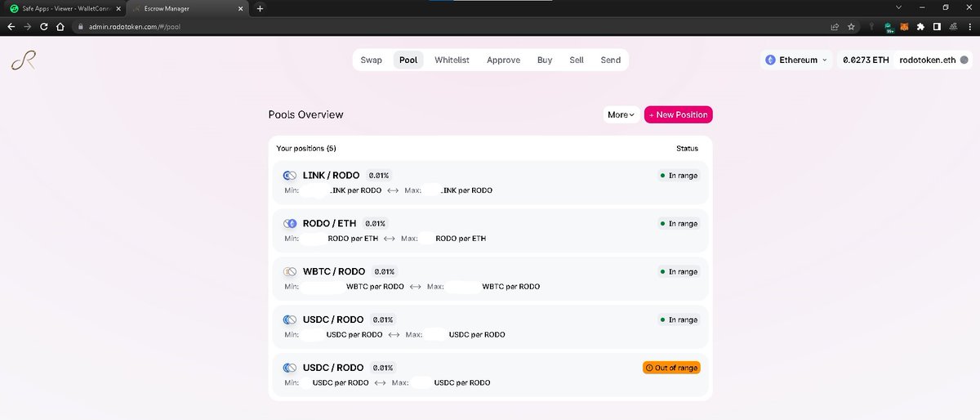Switch to the Send tab

(610, 60)
